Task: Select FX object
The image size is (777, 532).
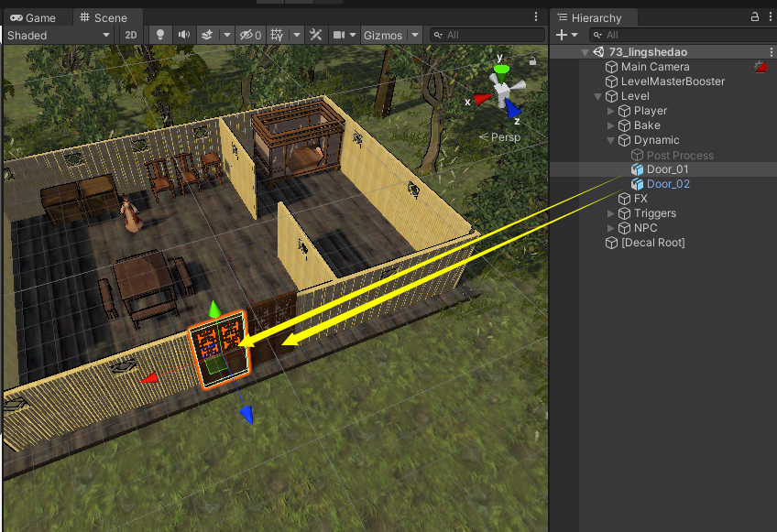Action: click(640, 199)
